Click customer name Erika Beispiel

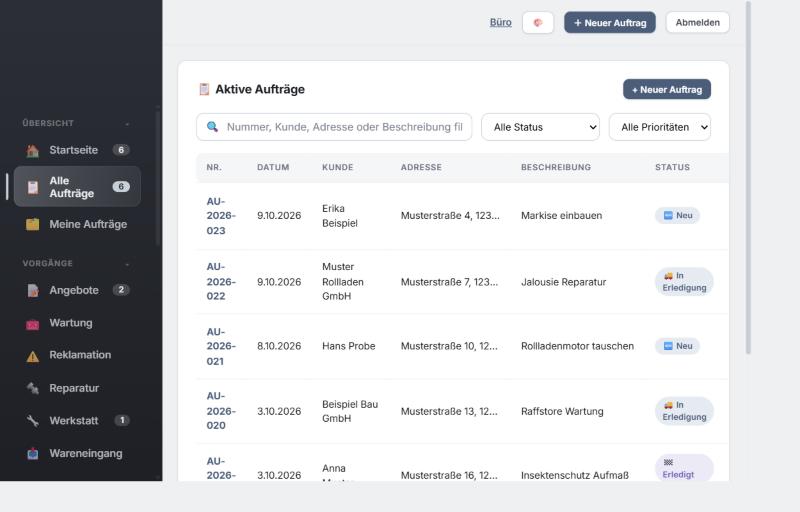pyautogui.click(x=340, y=216)
